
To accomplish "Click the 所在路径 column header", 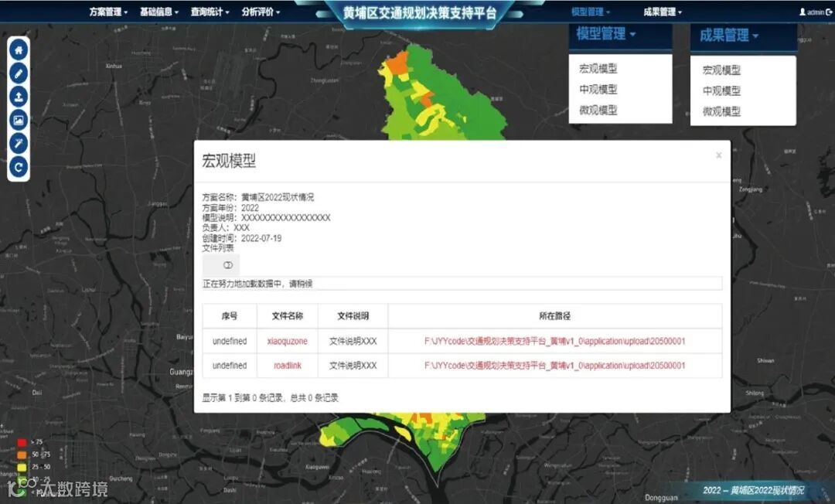I will (x=555, y=315).
